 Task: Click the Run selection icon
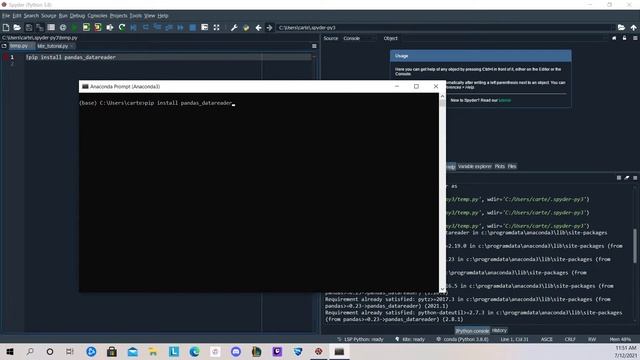point(110,27)
